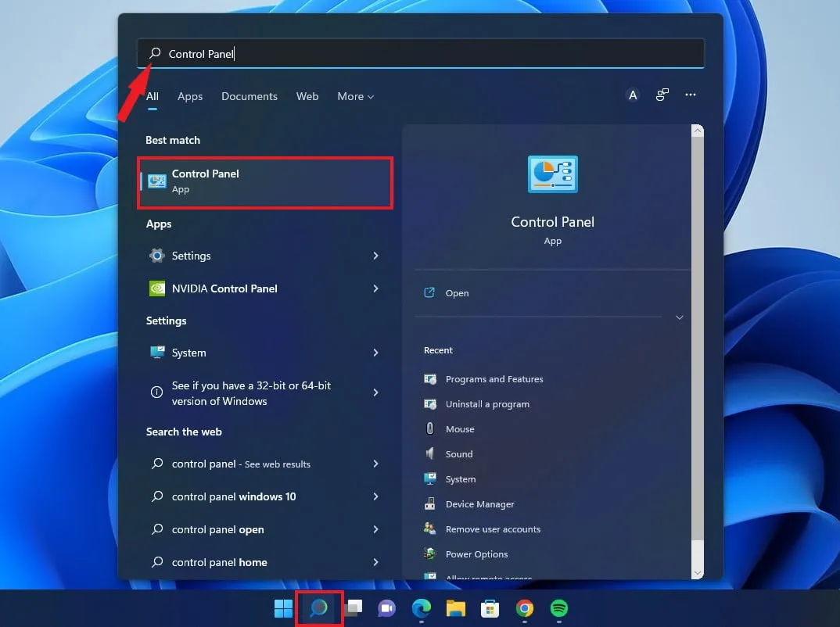Switch to the Apps search tab

[x=190, y=96]
